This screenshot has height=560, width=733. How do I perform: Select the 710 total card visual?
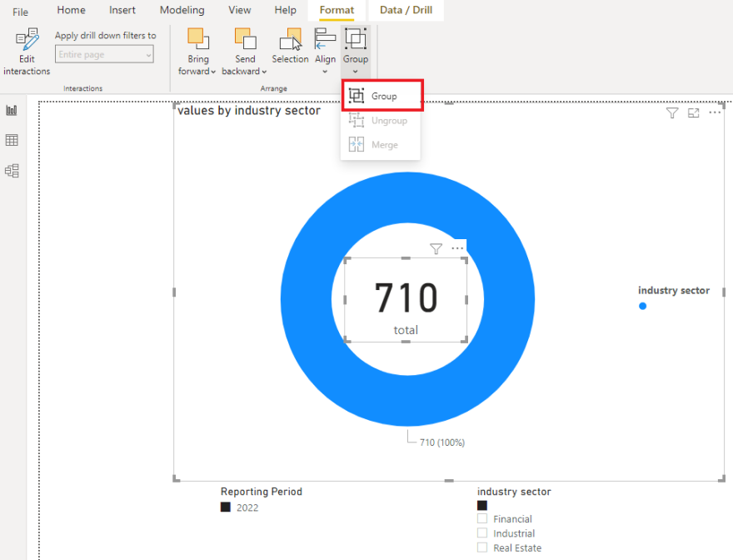(406, 300)
